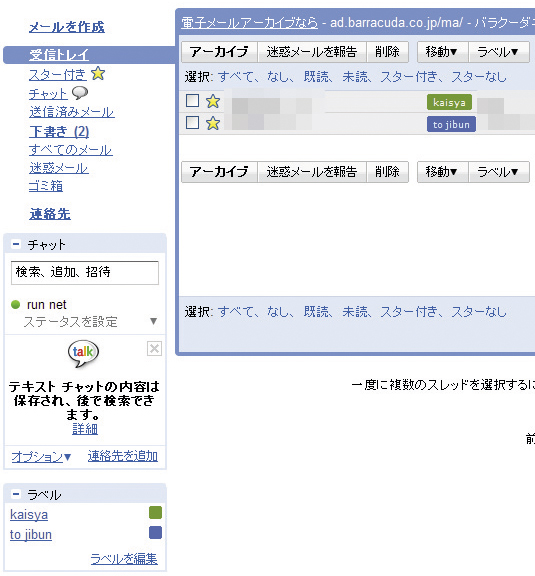This screenshot has height=576, width=535.
Task: Click the star beside スター付き in the sidebar
Action: coord(98,74)
